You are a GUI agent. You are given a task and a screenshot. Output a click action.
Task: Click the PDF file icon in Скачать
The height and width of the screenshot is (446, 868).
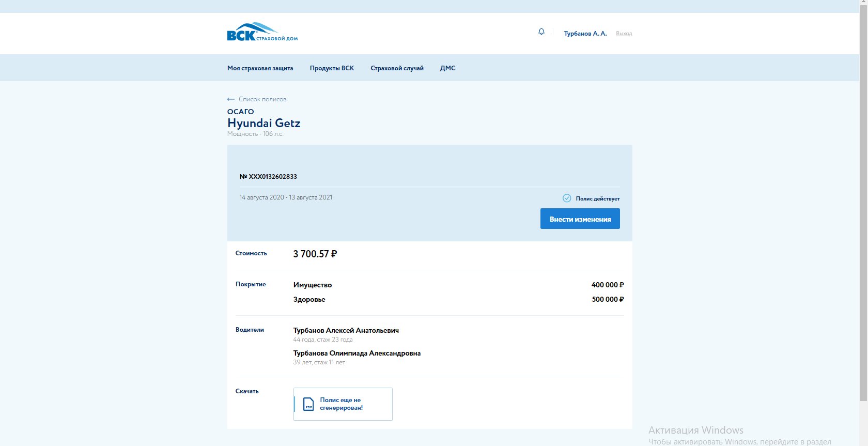tap(308, 404)
